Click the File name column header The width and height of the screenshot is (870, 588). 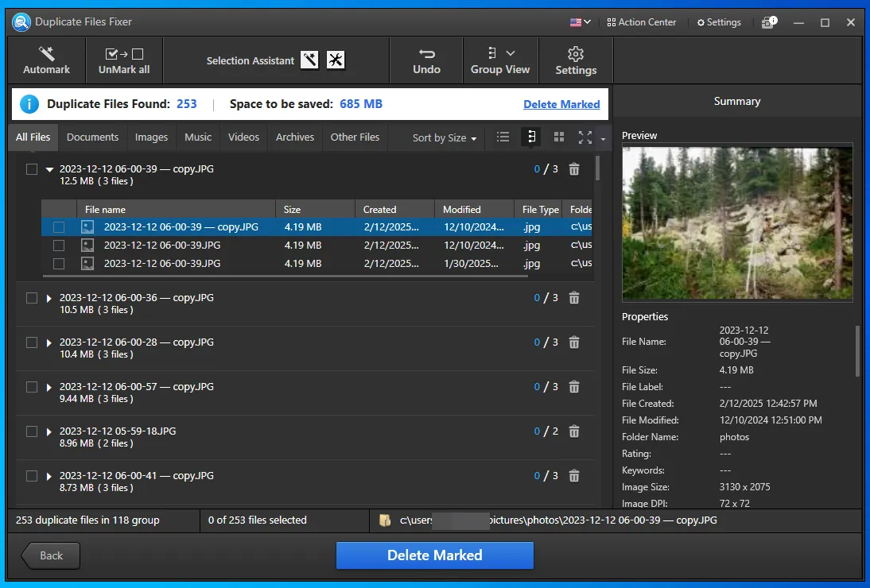coord(176,210)
